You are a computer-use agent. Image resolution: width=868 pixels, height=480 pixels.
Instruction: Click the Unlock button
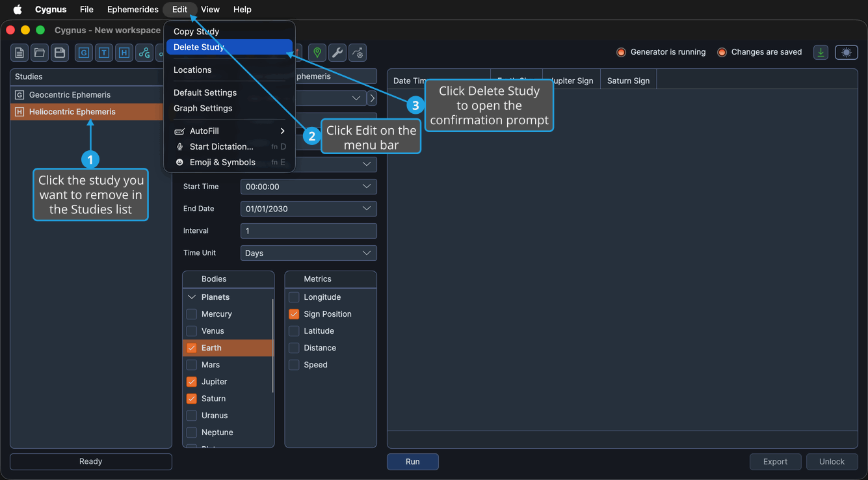832,462
